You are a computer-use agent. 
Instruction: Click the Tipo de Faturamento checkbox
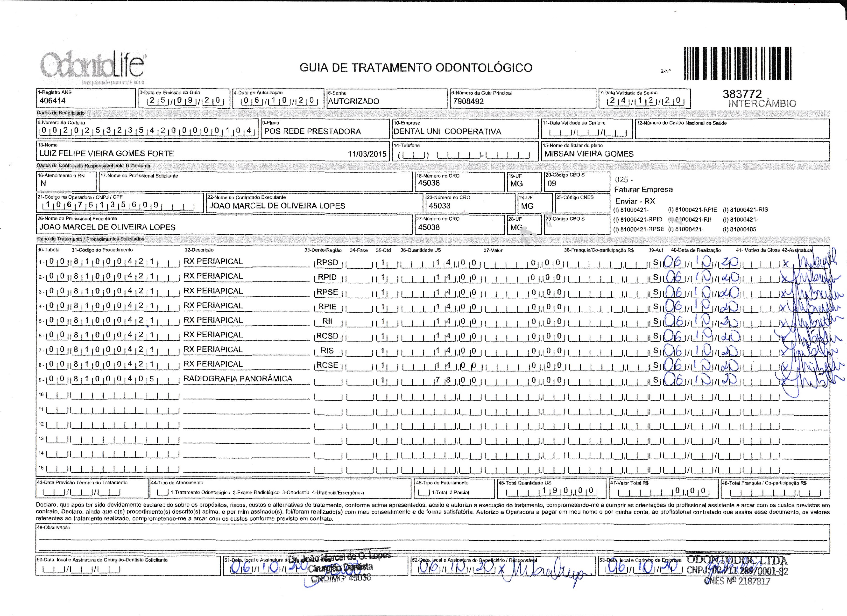424,492
